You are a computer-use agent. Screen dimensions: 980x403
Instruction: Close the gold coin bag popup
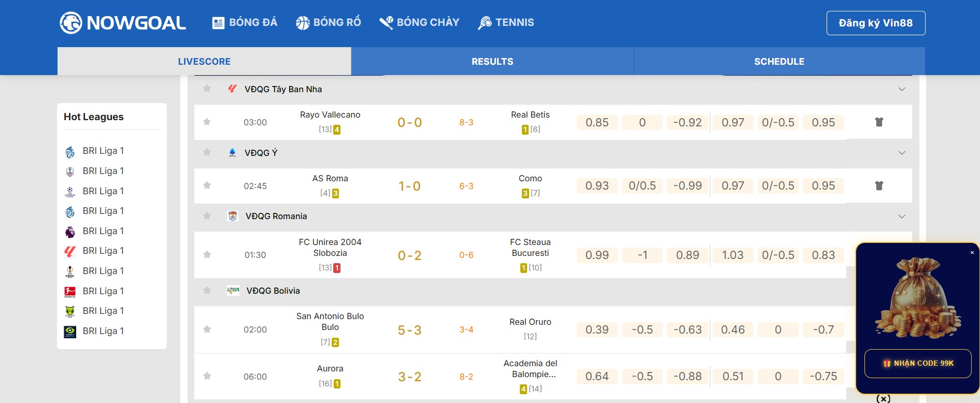pyautogui.click(x=972, y=253)
